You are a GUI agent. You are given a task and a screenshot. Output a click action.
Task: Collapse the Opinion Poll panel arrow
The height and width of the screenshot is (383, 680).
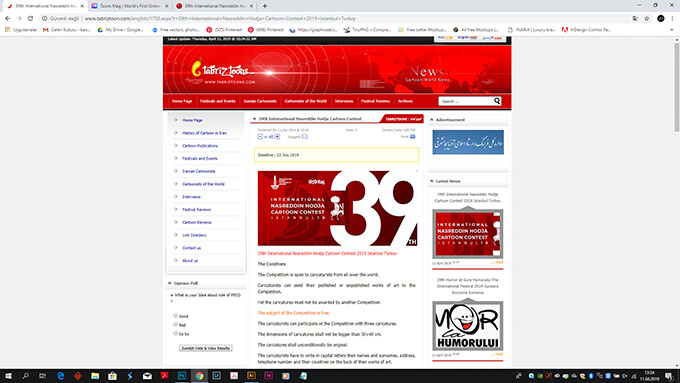[170, 283]
